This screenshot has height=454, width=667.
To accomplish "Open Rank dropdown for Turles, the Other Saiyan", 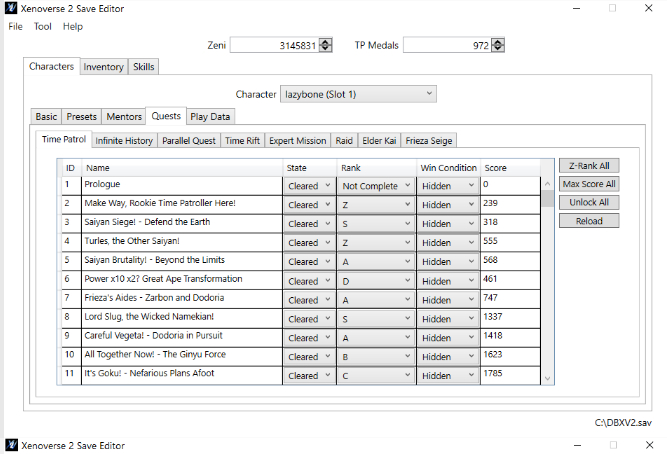I will [376, 243].
